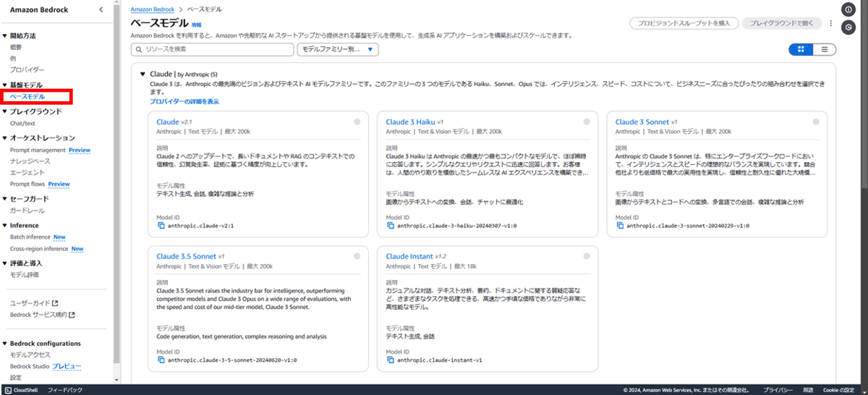Open モデルアクセス in the sidebar
868x395 pixels.
click(30, 354)
